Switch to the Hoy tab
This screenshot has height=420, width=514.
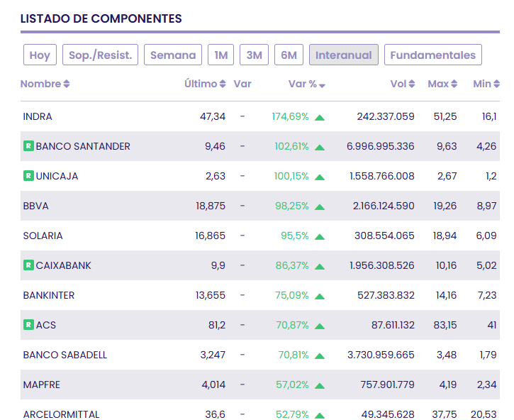tap(40, 55)
